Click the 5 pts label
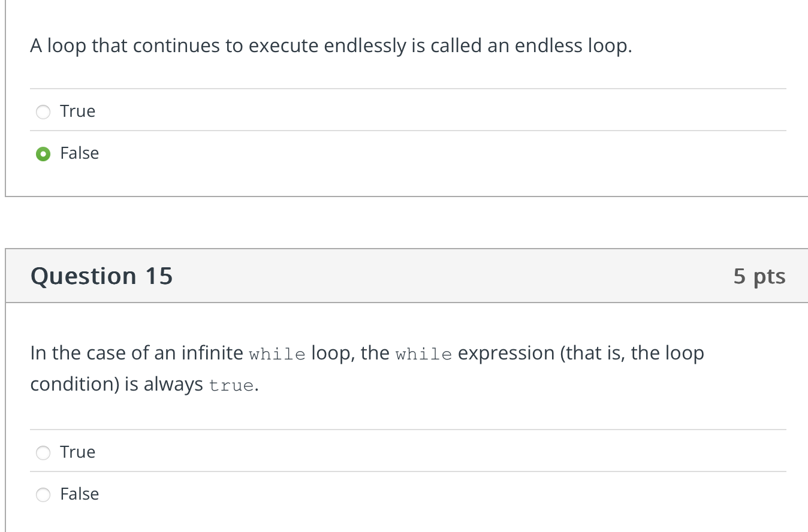Screen dimensions: 808x532 point(759,276)
